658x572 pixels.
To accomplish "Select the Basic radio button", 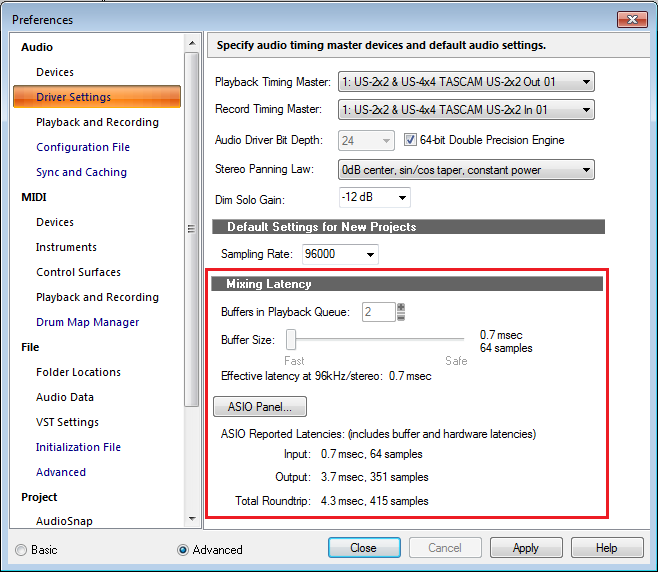I will point(21,550).
